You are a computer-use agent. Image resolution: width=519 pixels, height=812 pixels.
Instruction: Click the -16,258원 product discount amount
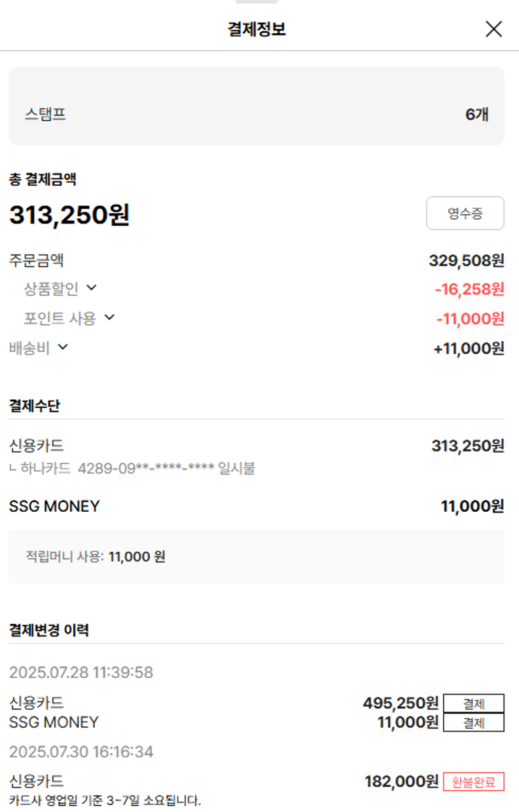tap(469, 289)
